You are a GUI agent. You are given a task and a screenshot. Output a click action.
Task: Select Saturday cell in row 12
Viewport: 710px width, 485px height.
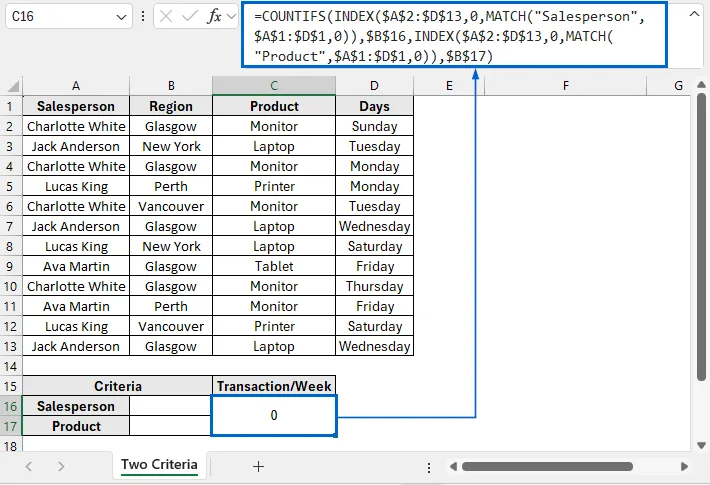[x=374, y=326]
